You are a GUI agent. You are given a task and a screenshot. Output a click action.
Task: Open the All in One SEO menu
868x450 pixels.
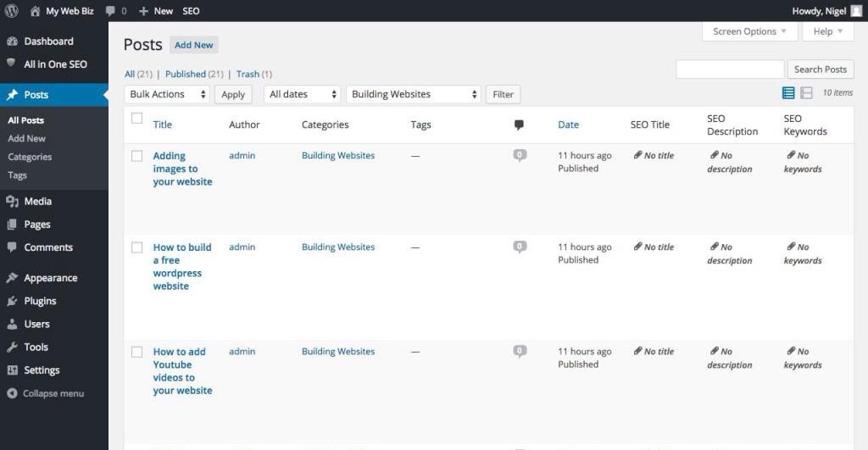pos(54,64)
